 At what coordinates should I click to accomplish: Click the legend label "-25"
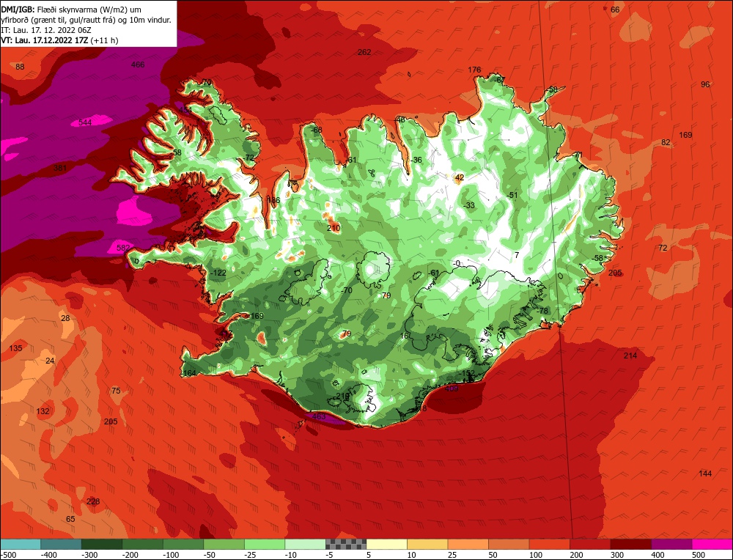pos(252,555)
